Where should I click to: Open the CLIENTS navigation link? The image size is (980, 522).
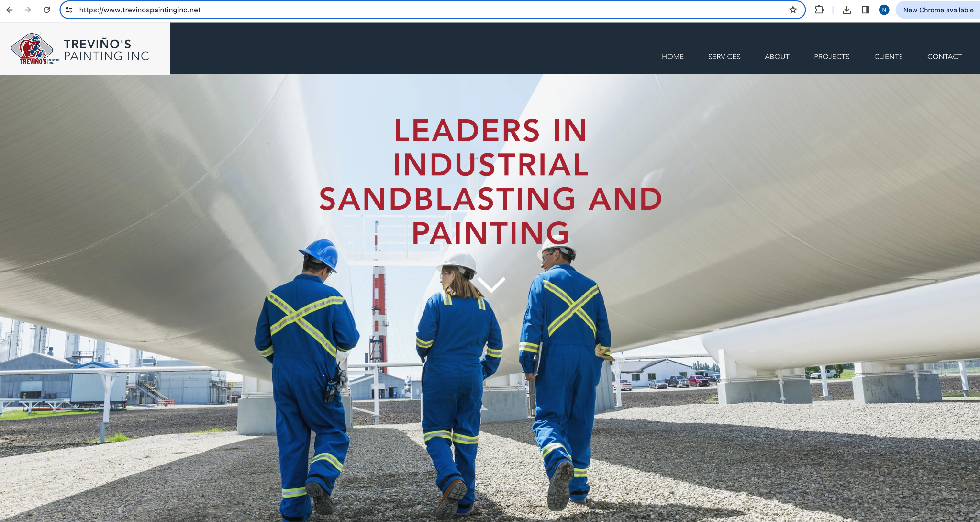click(x=888, y=57)
